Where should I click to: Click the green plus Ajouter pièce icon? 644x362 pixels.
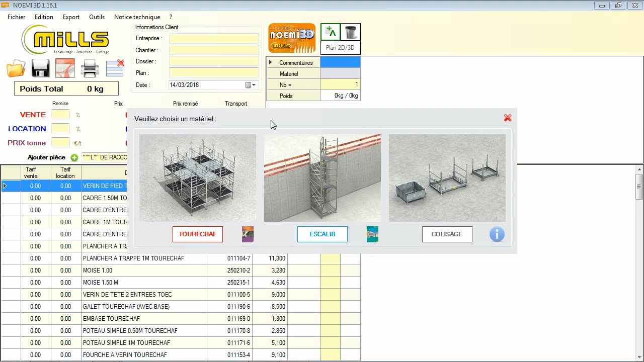(74, 157)
